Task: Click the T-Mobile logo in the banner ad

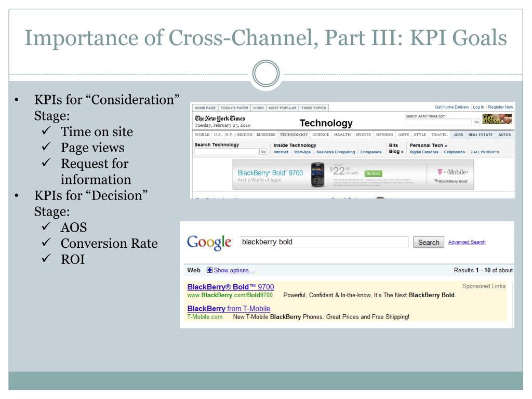Action: (x=453, y=172)
